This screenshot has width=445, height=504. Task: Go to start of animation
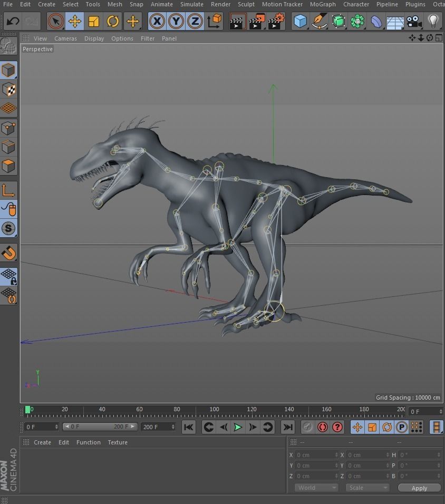click(189, 427)
